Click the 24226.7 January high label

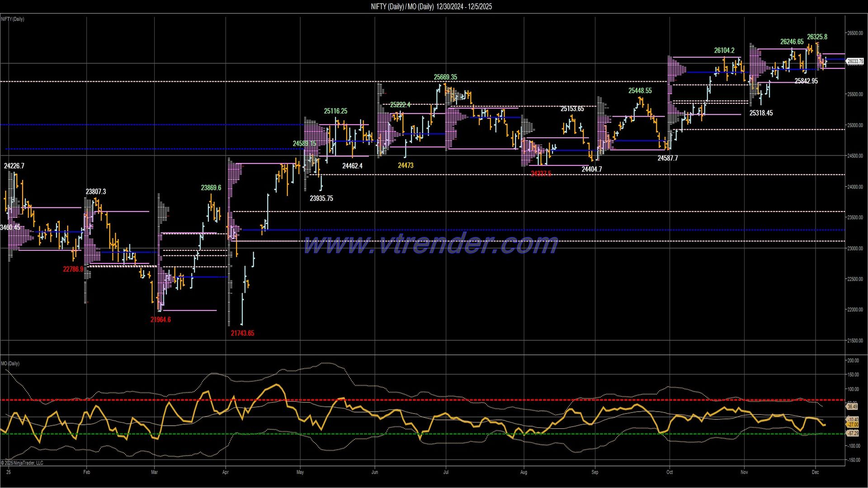pos(14,166)
